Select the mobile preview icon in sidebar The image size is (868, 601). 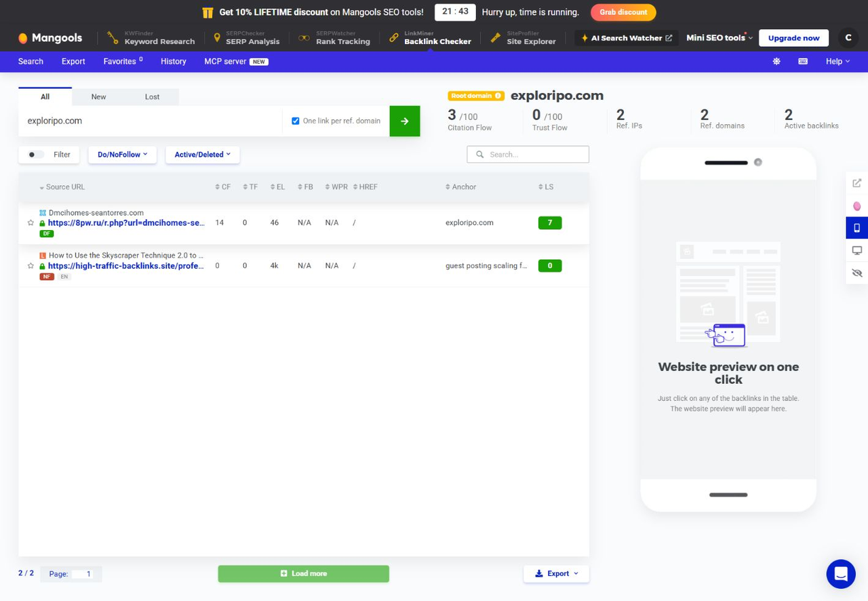[x=857, y=228]
